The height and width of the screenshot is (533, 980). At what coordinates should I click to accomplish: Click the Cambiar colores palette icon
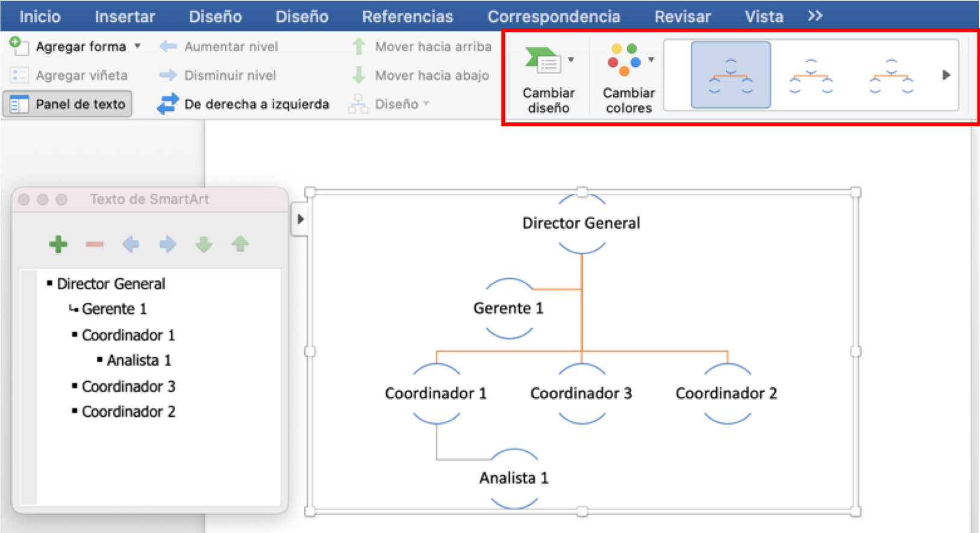pyautogui.click(x=624, y=59)
